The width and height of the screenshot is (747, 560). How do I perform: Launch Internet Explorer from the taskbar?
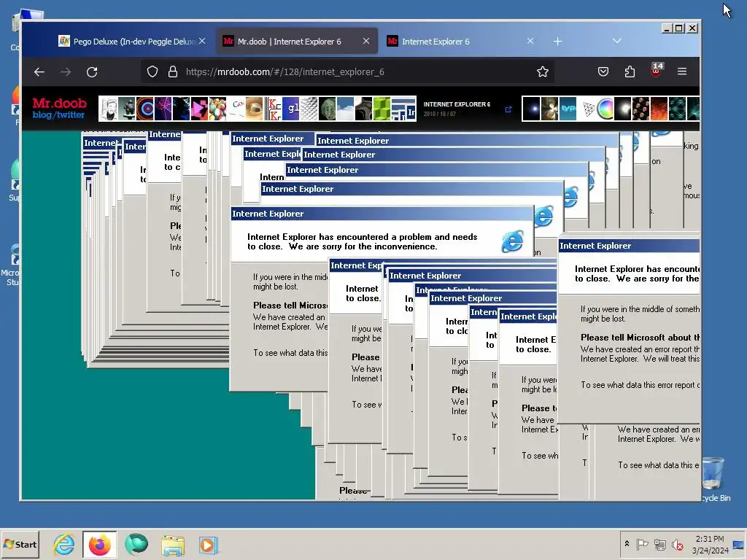point(64,544)
